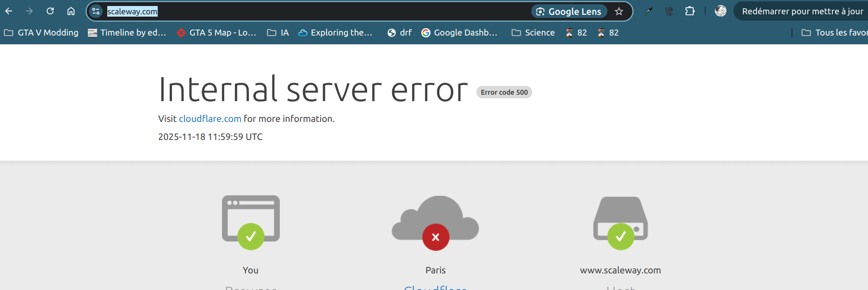This screenshot has width=868, height=290.
Task: Search the page with Google Lens
Action: [569, 12]
